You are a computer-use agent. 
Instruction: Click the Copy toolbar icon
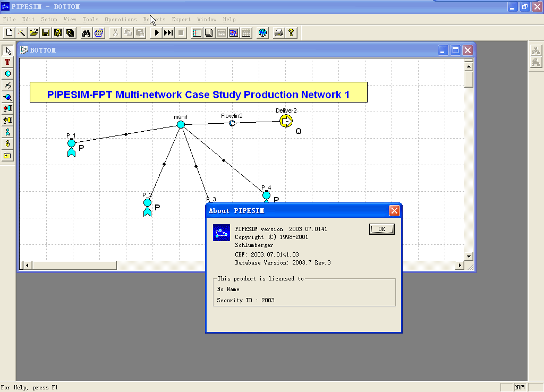[127, 33]
